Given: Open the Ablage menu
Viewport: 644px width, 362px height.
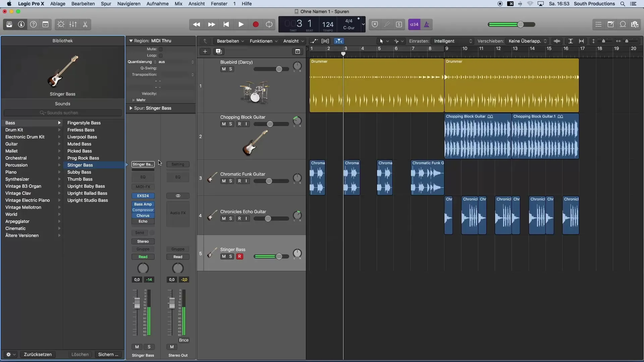Looking at the screenshot, I should pos(58,4).
